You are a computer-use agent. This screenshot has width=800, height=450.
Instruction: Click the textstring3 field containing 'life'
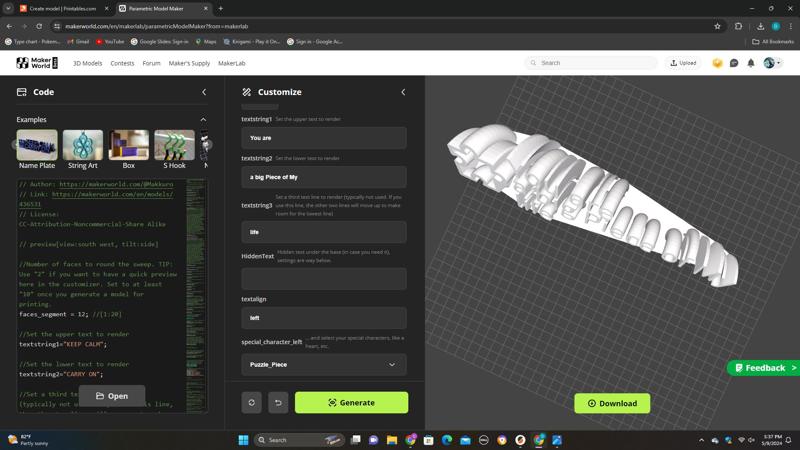(x=324, y=232)
